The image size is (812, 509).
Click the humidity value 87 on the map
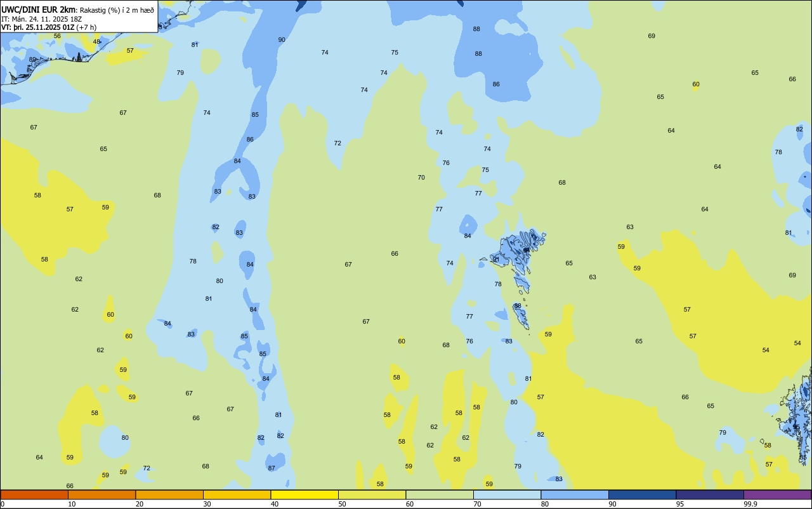[x=272, y=468]
